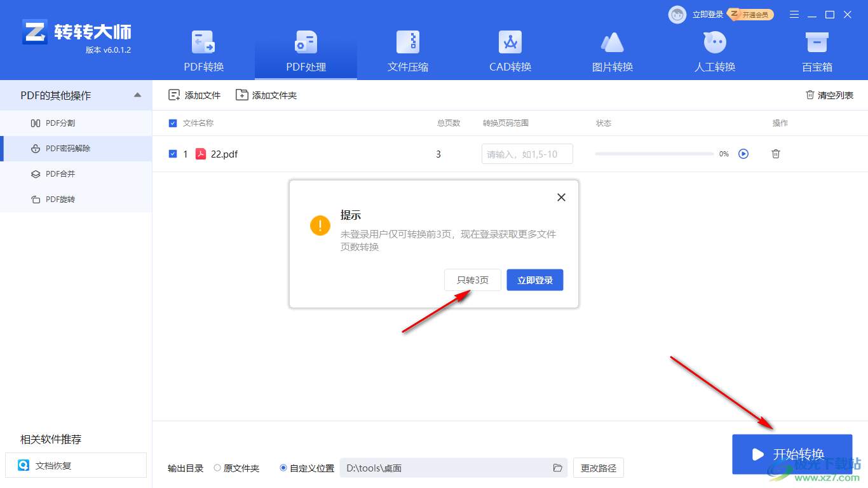This screenshot has height=488, width=868.
Task: Click the 状态 column header
Action: [x=604, y=123]
